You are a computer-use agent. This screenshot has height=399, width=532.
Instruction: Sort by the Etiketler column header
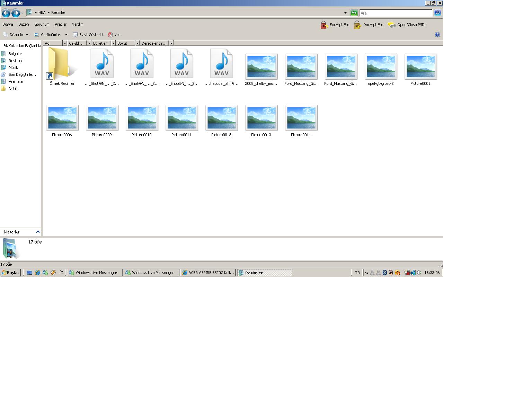[x=101, y=43]
